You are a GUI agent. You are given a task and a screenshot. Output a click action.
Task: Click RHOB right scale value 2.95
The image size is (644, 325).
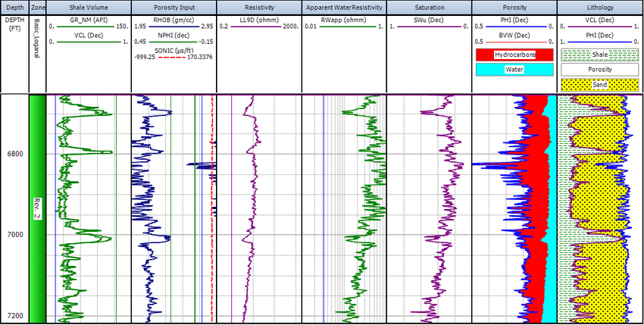[207, 27]
